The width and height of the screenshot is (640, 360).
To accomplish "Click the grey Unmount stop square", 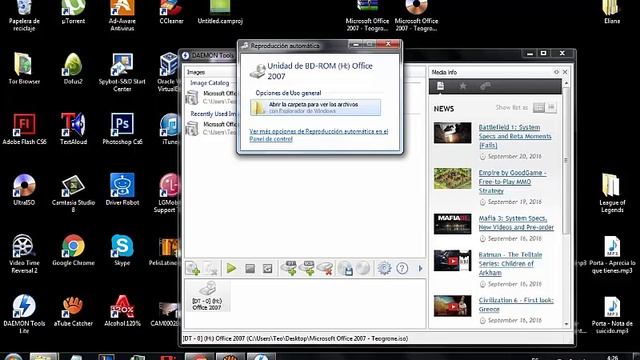I will [250, 268].
